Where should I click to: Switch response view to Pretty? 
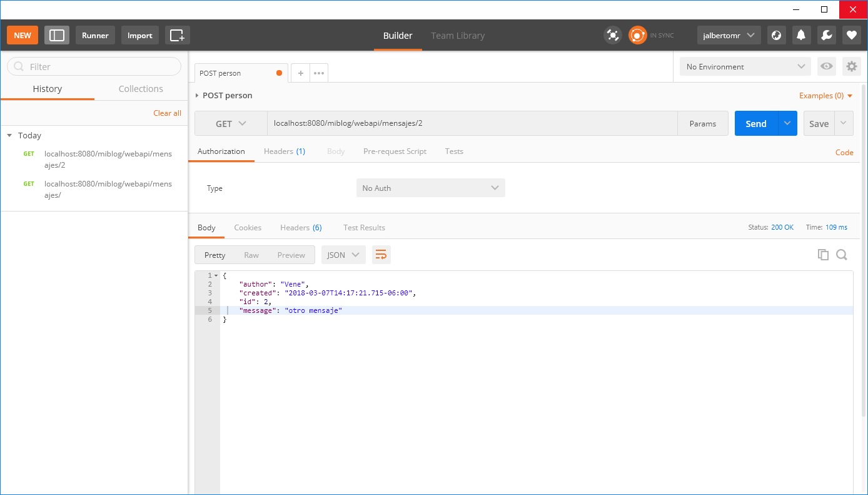(214, 255)
